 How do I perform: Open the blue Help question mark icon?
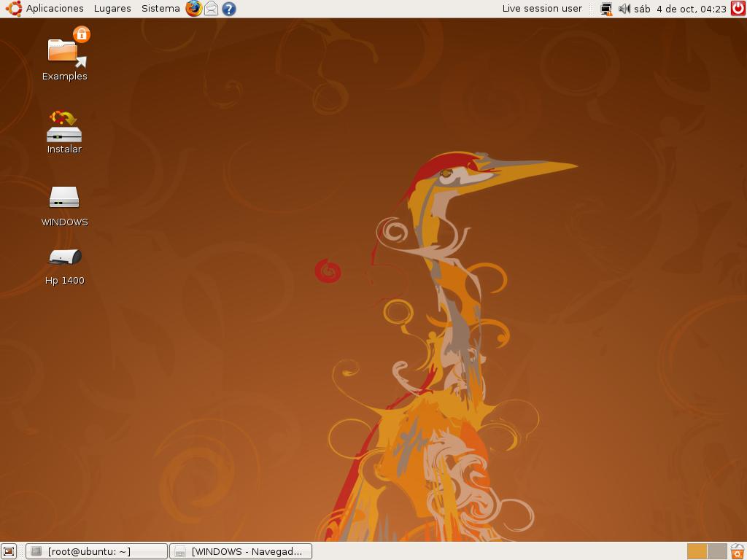(229, 9)
